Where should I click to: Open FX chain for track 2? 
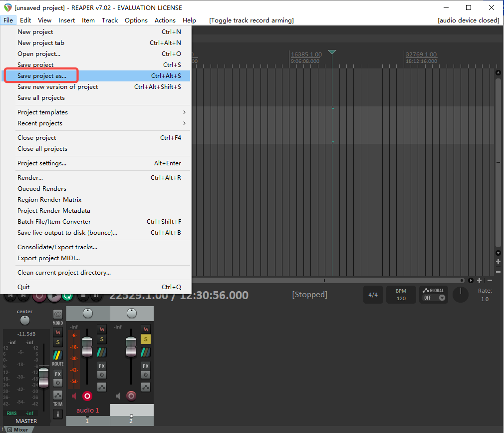tap(146, 366)
